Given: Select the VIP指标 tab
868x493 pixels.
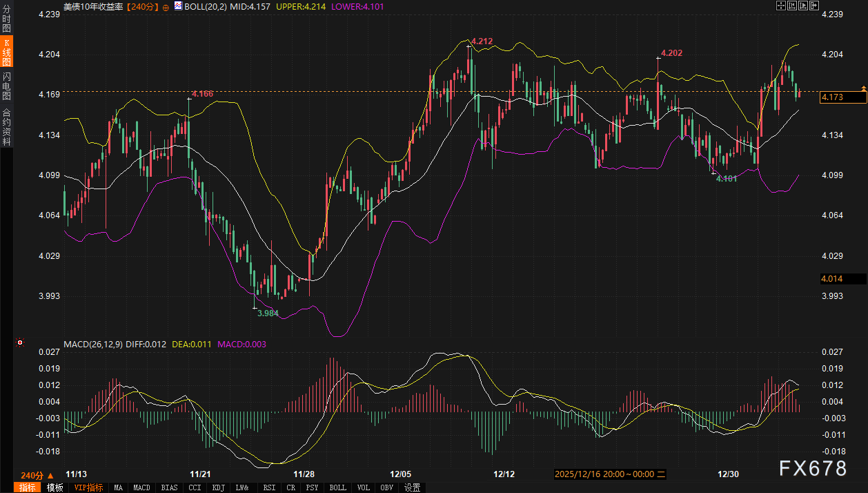Looking at the screenshot, I should 88,487.
